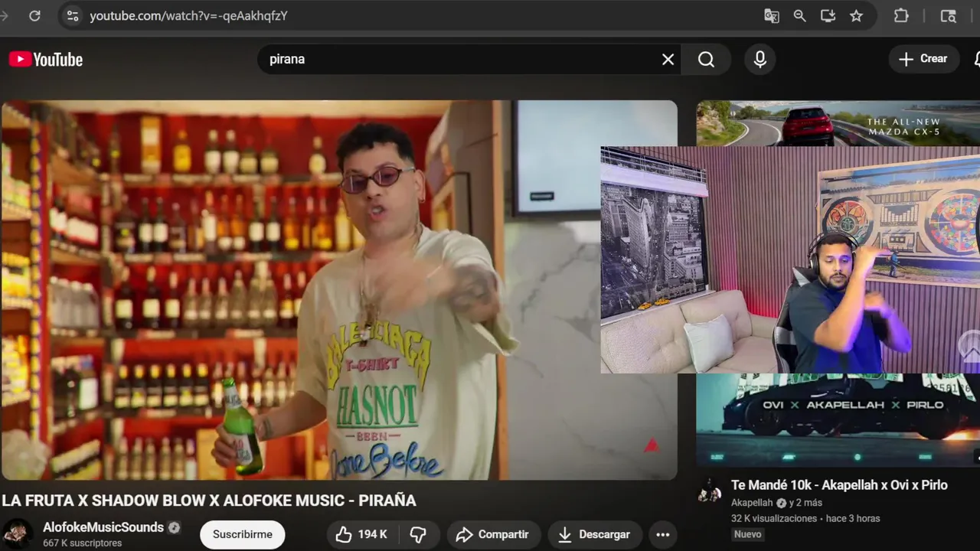Open the Crear button
Image resolution: width=980 pixels, height=551 pixels.
pyautogui.click(x=923, y=59)
